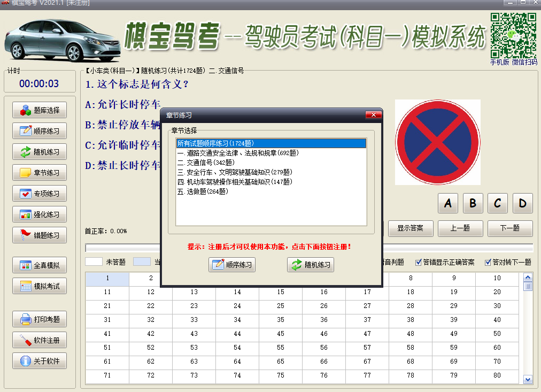
Task: Select 一.道路交通安全法律、法规和规章 chapter
Action: [x=238, y=153]
